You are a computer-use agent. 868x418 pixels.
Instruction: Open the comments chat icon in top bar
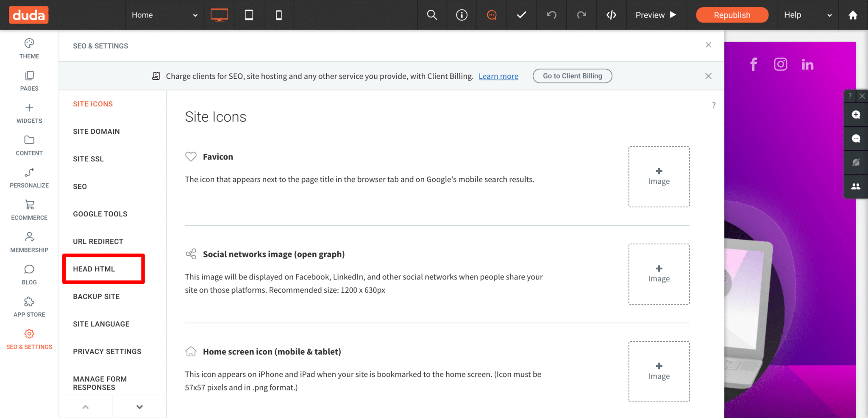click(492, 15)
